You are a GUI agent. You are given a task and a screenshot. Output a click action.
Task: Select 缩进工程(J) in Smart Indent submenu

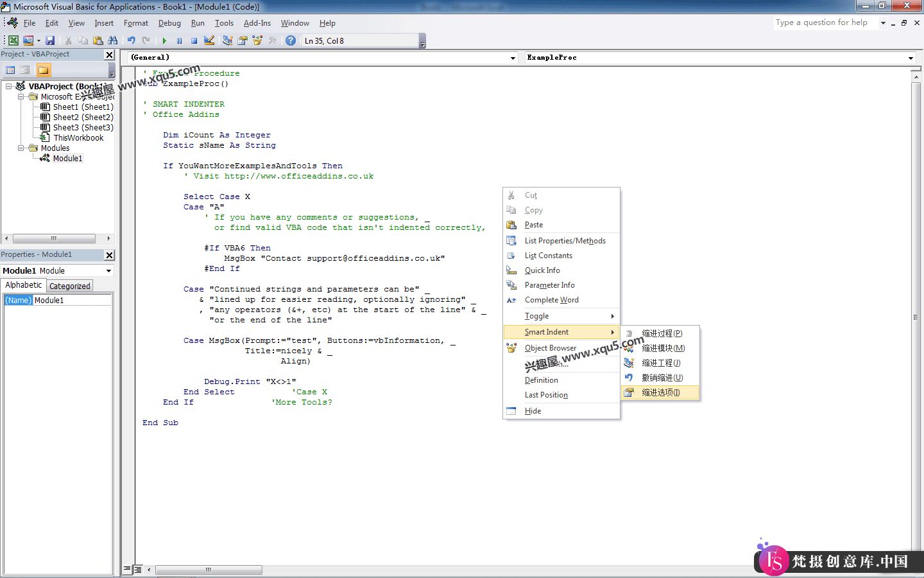(660, 363)
